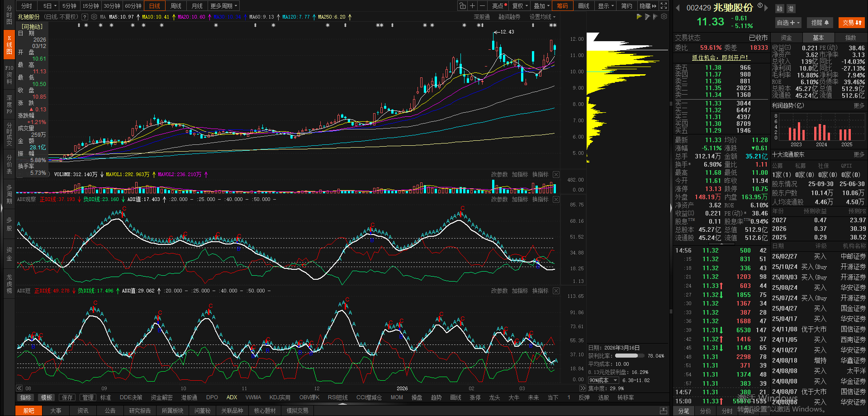Image resolution: width=868 pixels, height=416 pixels.
Task: Select the 日线 daily period
Action: [155, 6]
